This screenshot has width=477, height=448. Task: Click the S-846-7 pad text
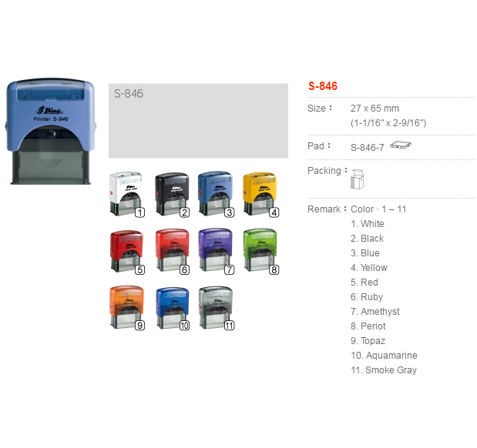367,148
